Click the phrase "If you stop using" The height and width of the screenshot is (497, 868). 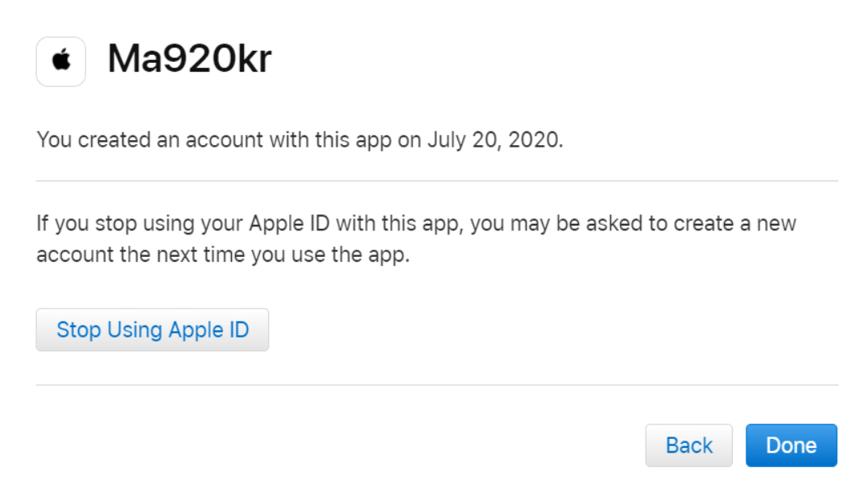[x=115, y=224]
